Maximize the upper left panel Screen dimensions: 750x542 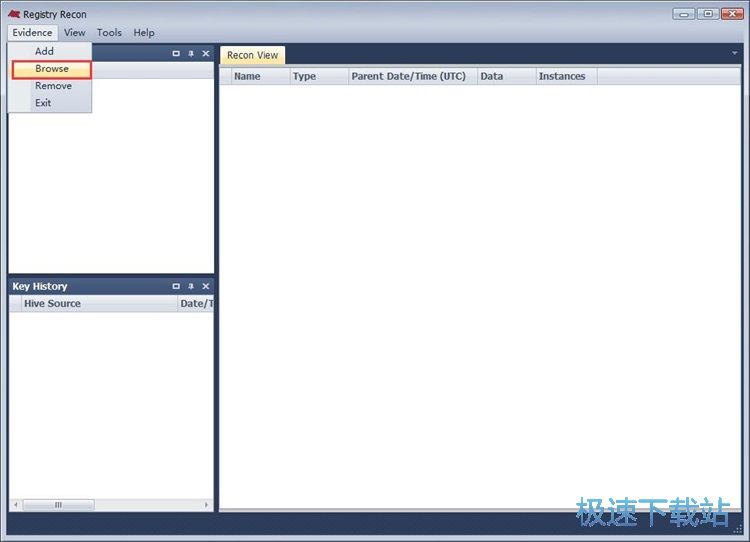176,54
